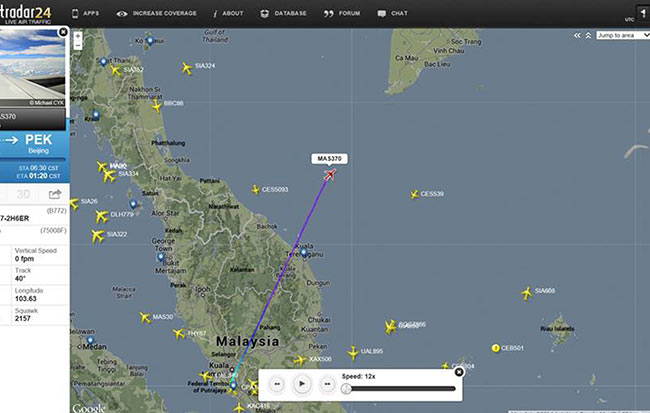The height and width of the screenshot is (413, 650).
Task: Open the Increase Coverage menu item
Action: [x=156, y=14]
